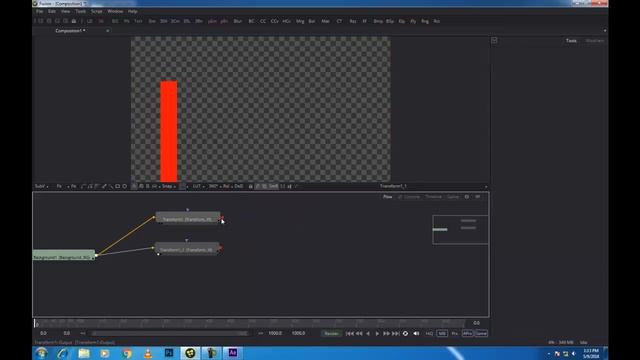Click the Render button
The height and width of the screenshot is (360, 640).
(x=331, y=333)
